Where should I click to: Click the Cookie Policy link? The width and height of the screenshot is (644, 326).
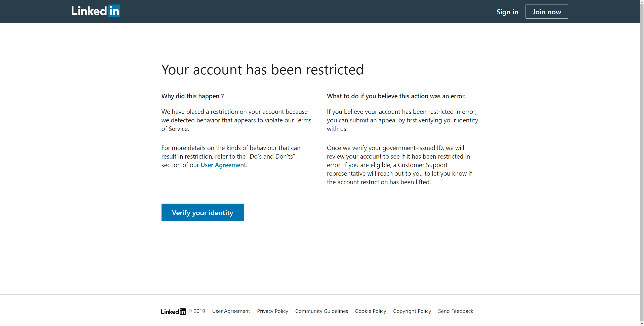click(x=370, y=311)
